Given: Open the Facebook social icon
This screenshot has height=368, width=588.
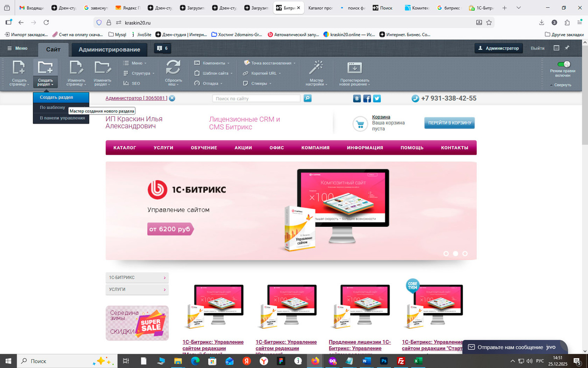Looking at the screenshot, I should pyautogui.click(x=367, y=98).
